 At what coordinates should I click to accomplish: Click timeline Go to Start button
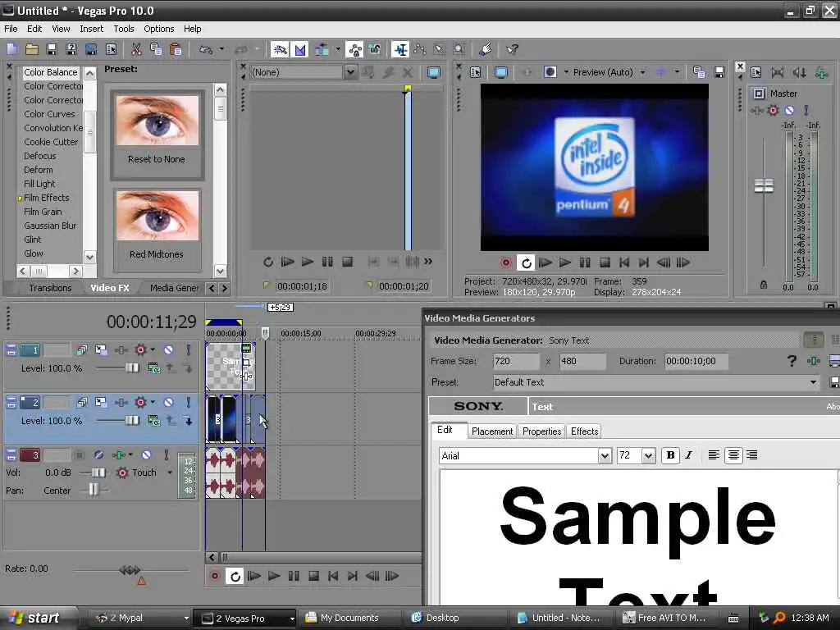333,576
